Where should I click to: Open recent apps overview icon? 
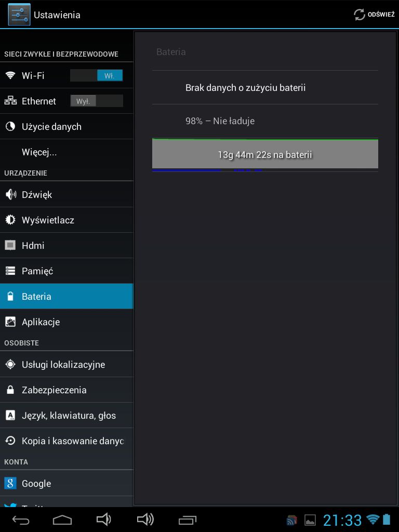(x=187, y=520)
